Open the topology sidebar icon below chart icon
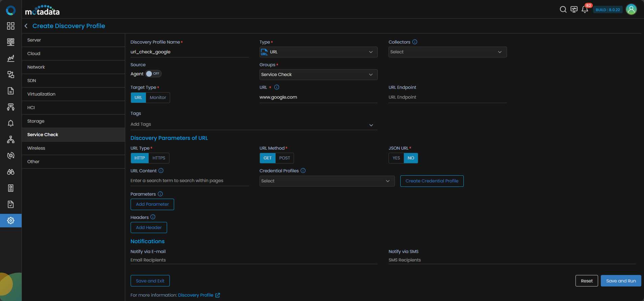The image size is (644, 301). click(x=11, y=75)
